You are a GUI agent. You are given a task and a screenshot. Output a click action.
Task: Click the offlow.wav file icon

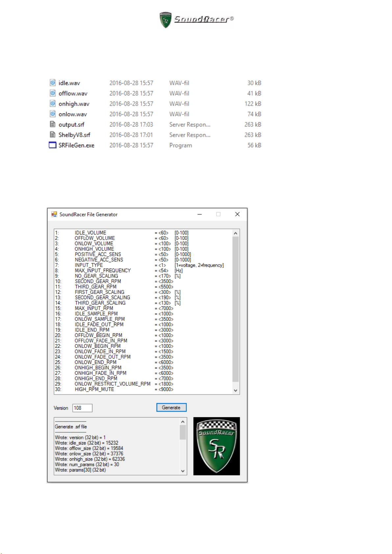53,93
